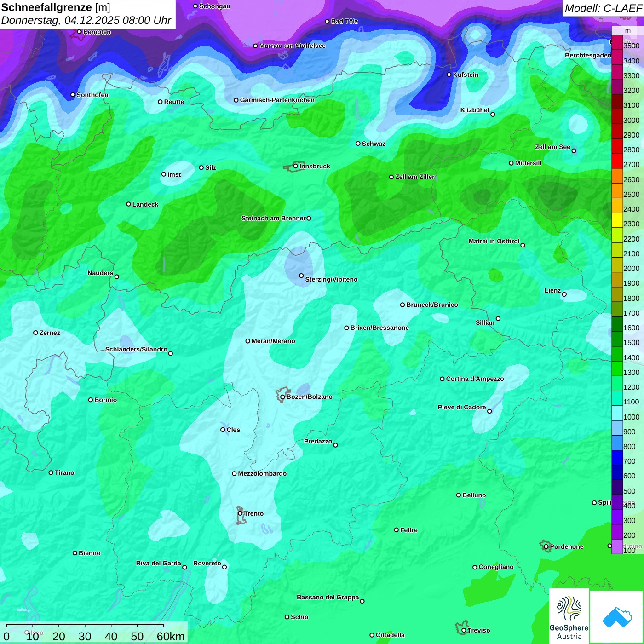This screenshot has width=644, height=644.
Task: Click the Cles location marker
Action: click(223, 430)
